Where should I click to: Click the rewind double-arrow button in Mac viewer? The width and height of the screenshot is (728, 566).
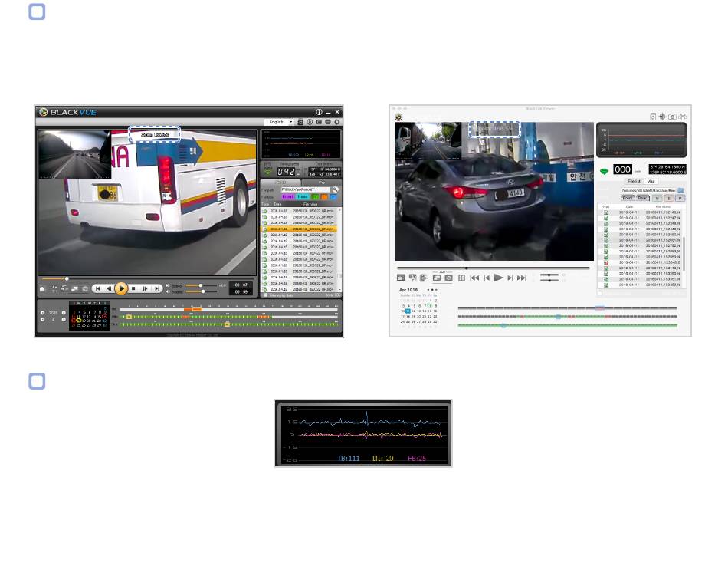(474, 278)
